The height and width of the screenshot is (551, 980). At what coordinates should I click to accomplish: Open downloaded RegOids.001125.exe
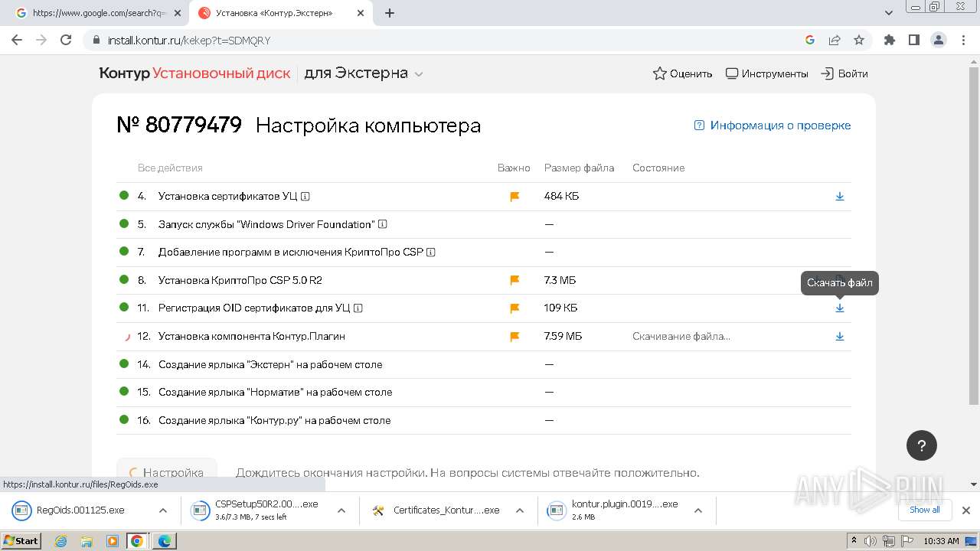77,510
